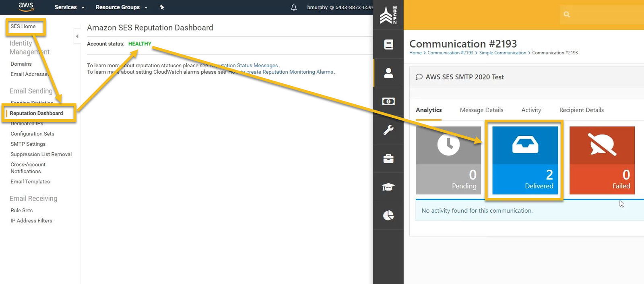The image size is (644, 284).
Task: Click the Simple Communication breadcrumb
Action: (503, 53)
